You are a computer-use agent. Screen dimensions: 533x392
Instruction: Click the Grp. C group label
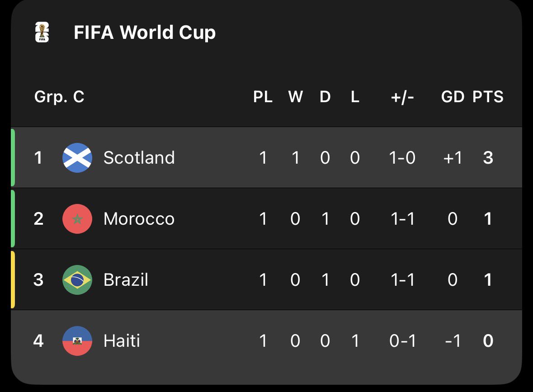[59, 97]
